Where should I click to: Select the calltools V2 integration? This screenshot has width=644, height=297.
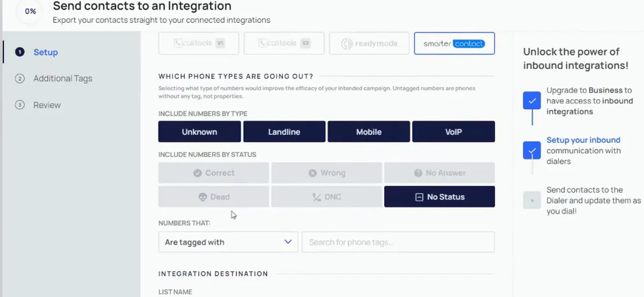coord(284,44)
